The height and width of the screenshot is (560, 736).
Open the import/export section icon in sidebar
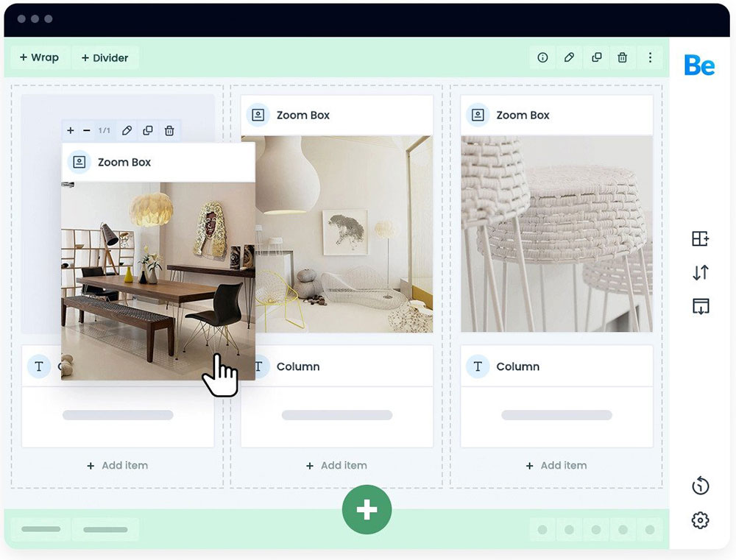[x=700, y=306]
